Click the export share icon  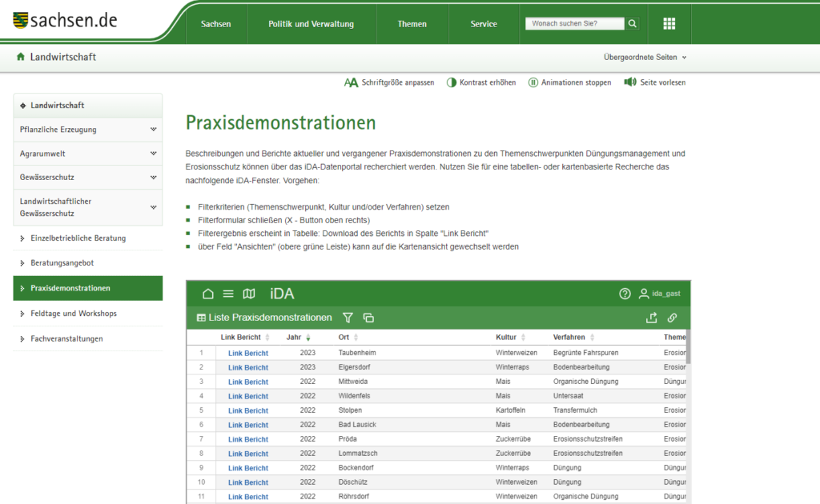[x=652, y=318]
